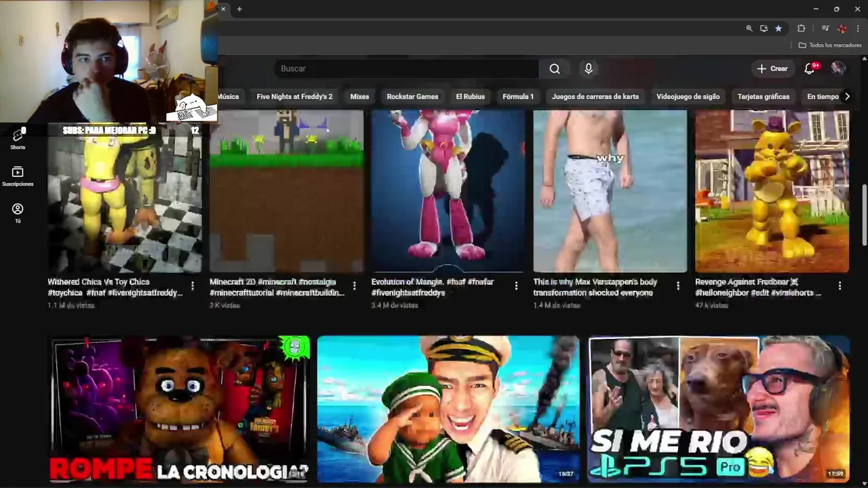Screen dimensions: 868x488
Task: Click the "3.4 M de vistas" text
Action: pos(395,306)
